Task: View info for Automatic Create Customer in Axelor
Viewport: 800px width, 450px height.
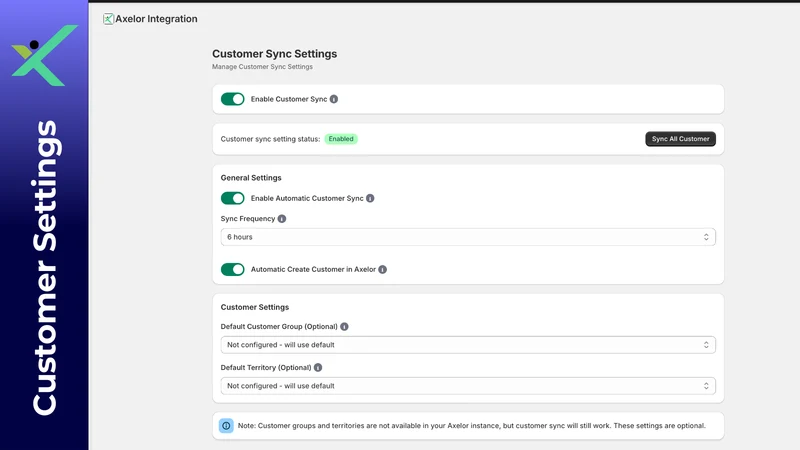Action: [382, 269]
